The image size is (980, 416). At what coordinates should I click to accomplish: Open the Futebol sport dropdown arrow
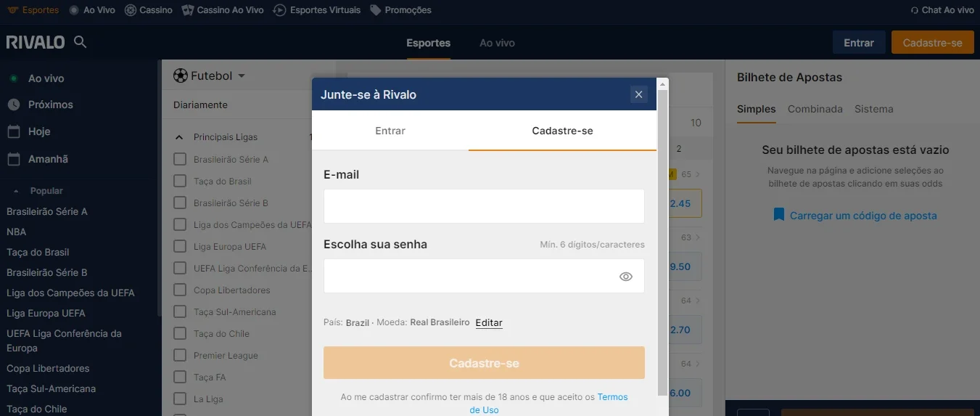point(242,76)
